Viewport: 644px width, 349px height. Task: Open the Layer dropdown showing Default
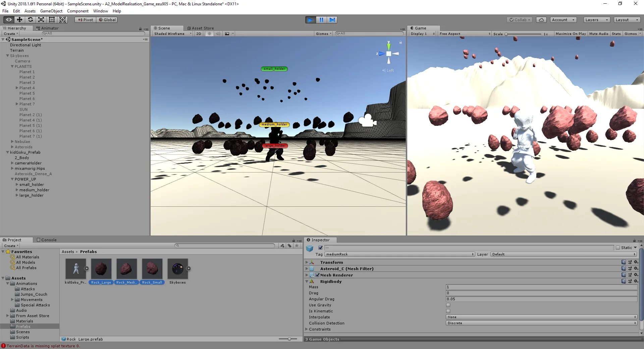click(563, 254)
